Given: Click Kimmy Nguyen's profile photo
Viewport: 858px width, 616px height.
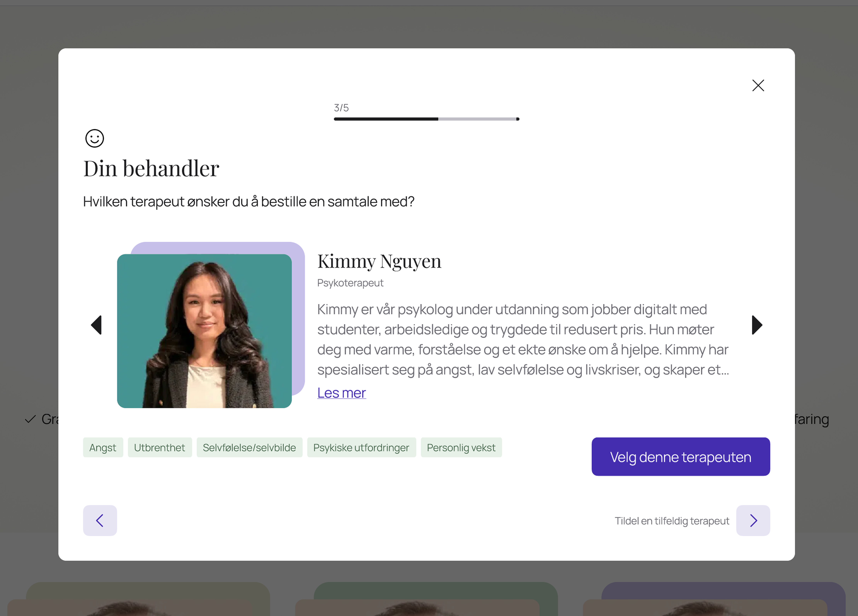Looking at the screenshot, I should pyautogui.click(x=204, y=331).
